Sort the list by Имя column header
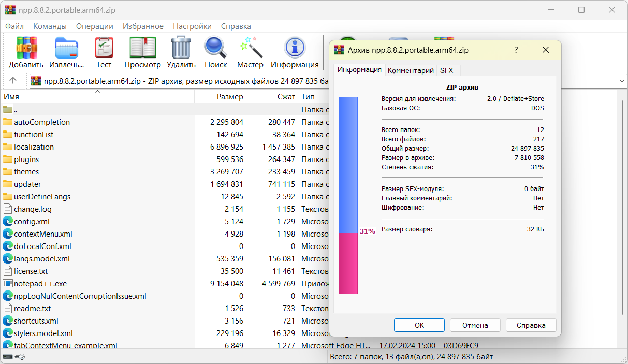The image size is (628, 364). [x=97, y=96]
